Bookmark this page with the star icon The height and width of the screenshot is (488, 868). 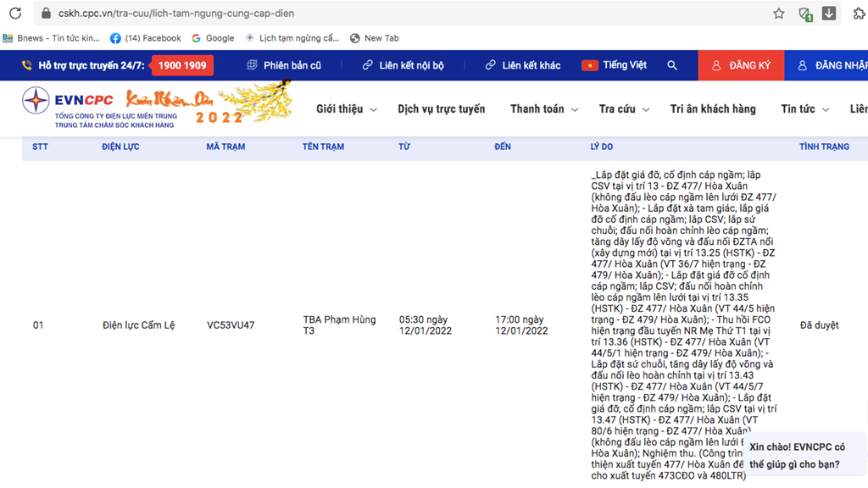[779, 14]
